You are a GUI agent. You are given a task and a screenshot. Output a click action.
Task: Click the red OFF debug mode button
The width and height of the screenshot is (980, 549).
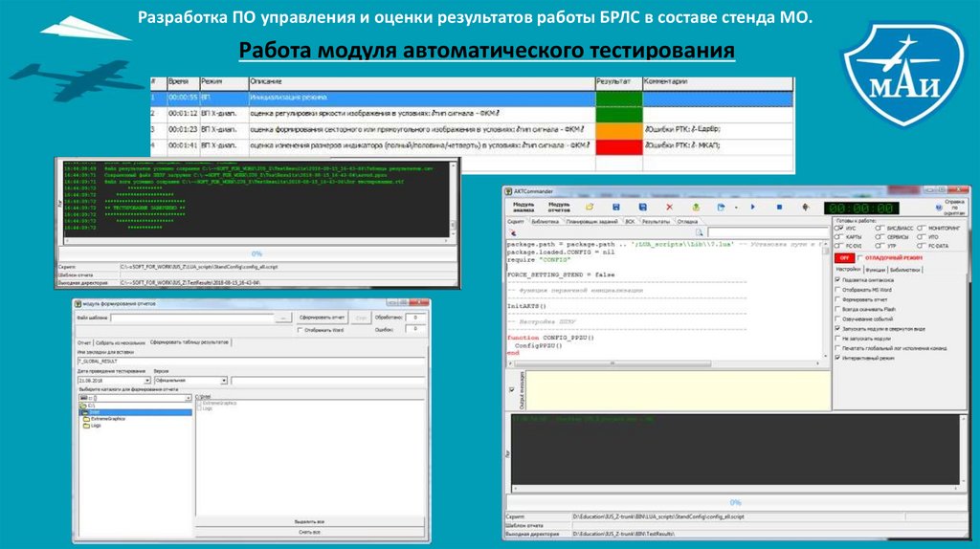click(x=844, y=257)
